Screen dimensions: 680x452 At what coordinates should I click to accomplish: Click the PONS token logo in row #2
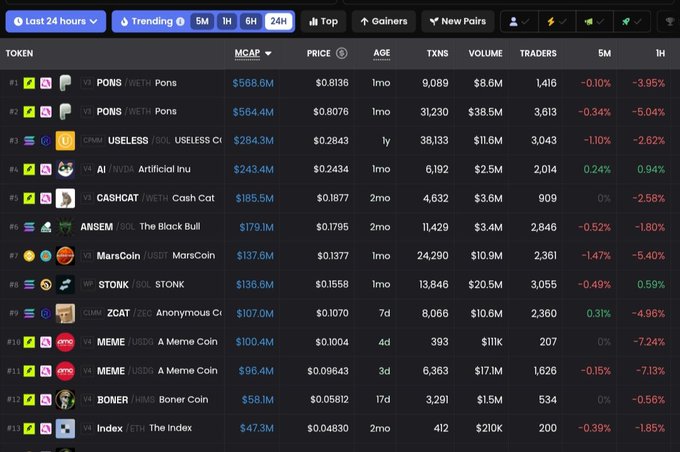(65, 111)
